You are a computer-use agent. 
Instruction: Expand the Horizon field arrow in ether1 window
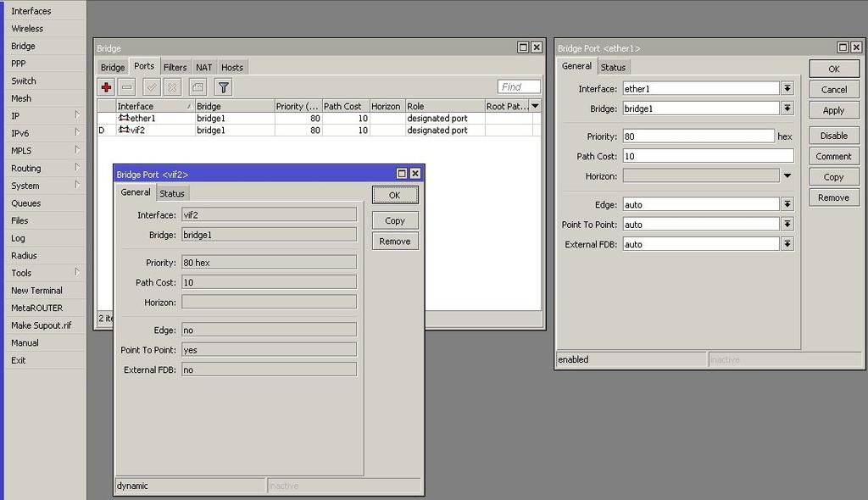[787, 176]
